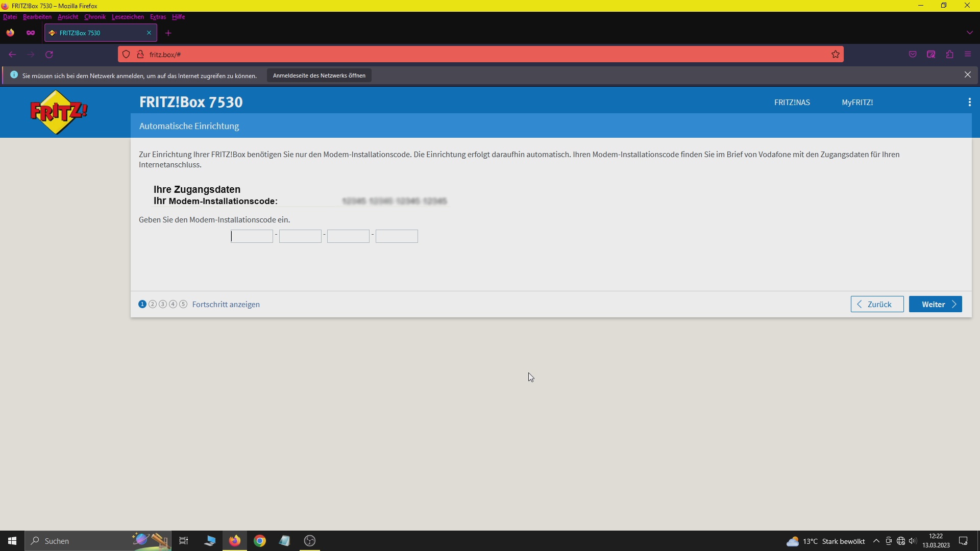The image size is (980, 551).
Task: Bookmark page with star icon
Action: [836, 55]
